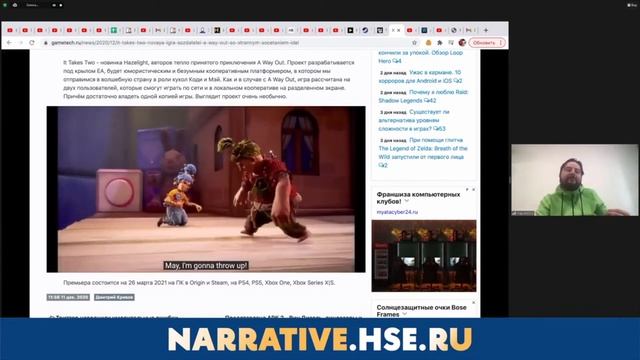Open the comment count on the difficulty article
The height and width of the screenshot is (360, 640).
click(440, 129)
